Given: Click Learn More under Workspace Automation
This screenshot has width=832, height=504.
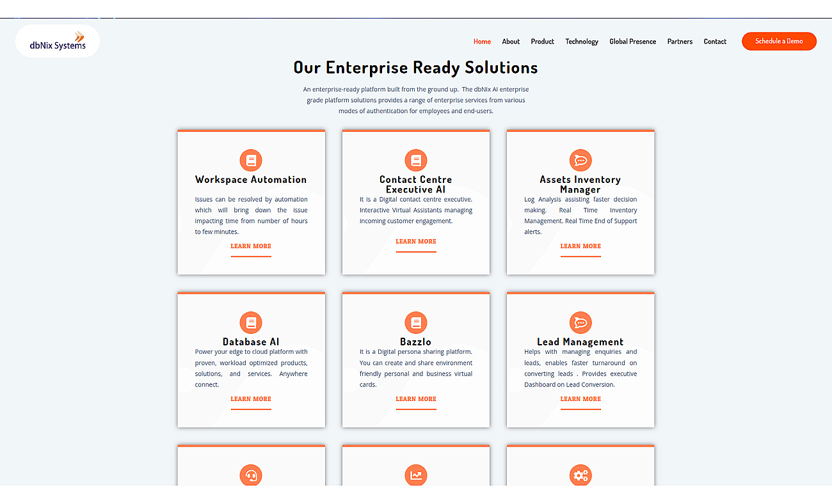Looking at the screenshot, I should (x=251, y=246).
